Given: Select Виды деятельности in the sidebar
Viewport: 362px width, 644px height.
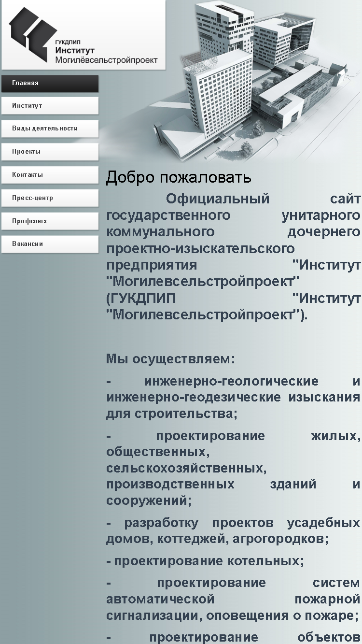Looking at the screenshot, I should coord(50,129).
